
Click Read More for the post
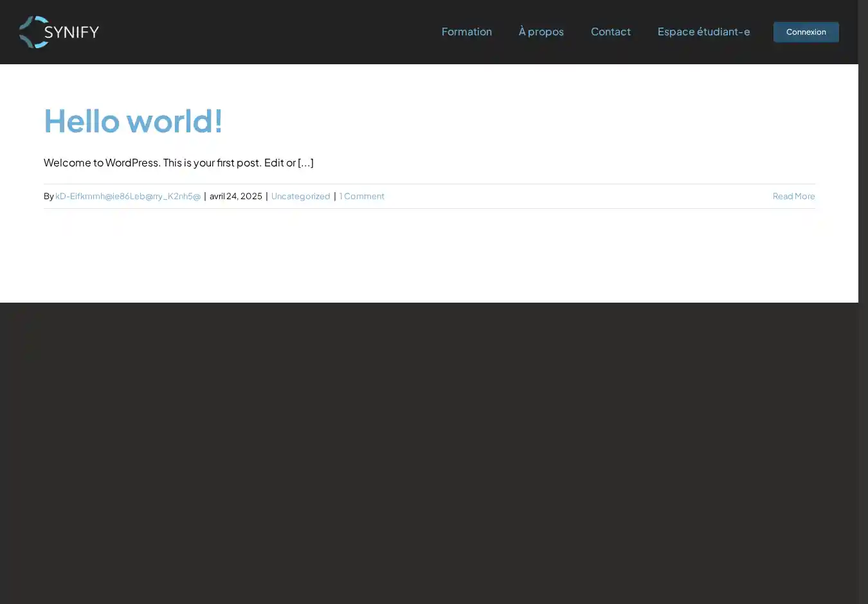coord(793,196)
